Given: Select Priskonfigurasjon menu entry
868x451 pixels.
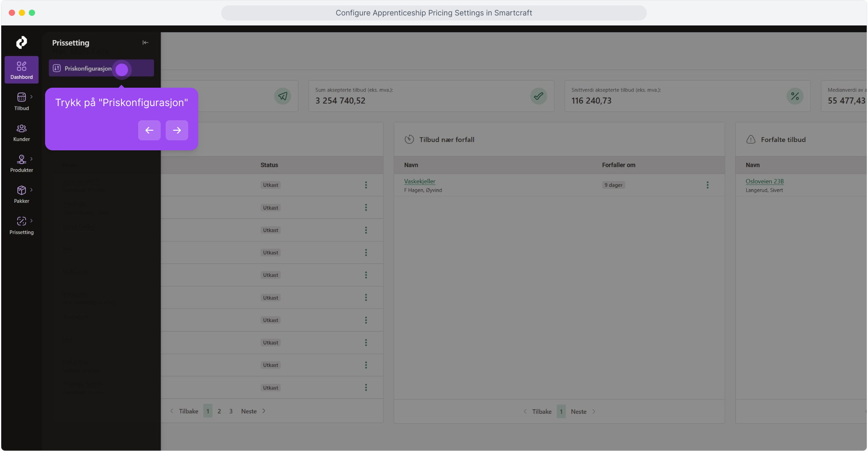Looking at the screenshot, I should [101, 68].
